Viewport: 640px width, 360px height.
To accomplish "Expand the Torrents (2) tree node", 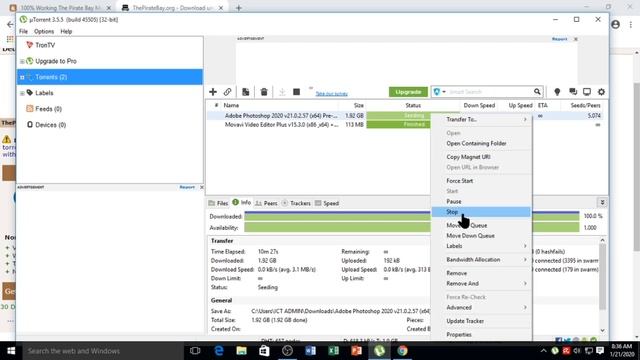I will coord(22,77).
